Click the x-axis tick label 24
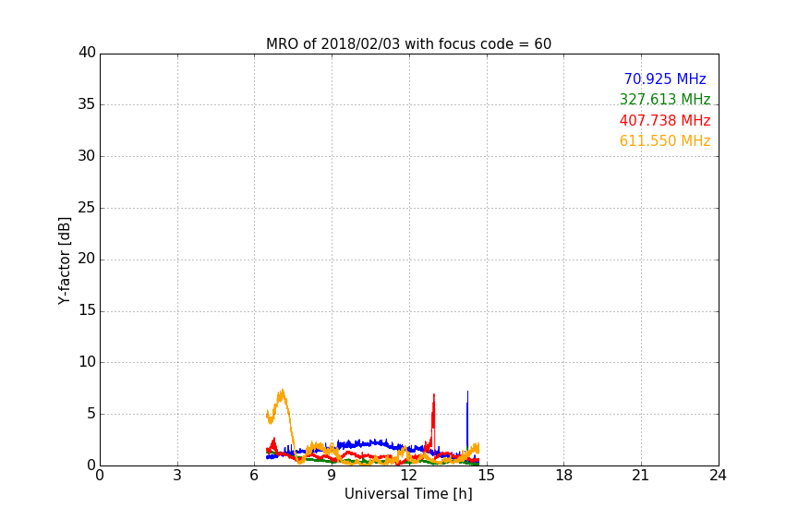Screen dimensions: 798x532 click(718, 476)
